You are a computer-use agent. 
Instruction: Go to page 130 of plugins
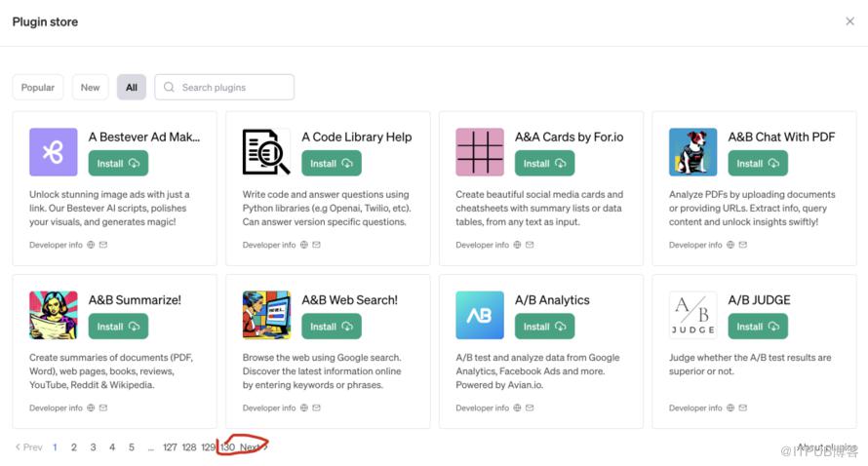[228, 447]
